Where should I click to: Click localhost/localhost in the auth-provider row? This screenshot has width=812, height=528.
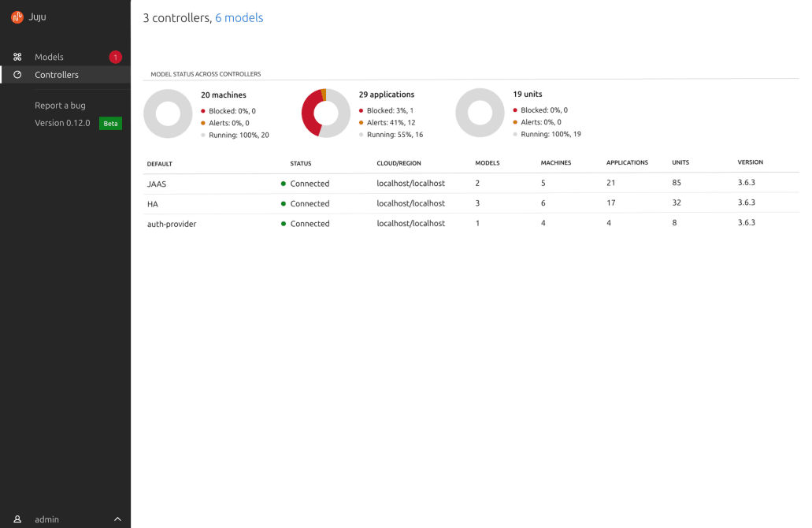(x=410, y=223)
